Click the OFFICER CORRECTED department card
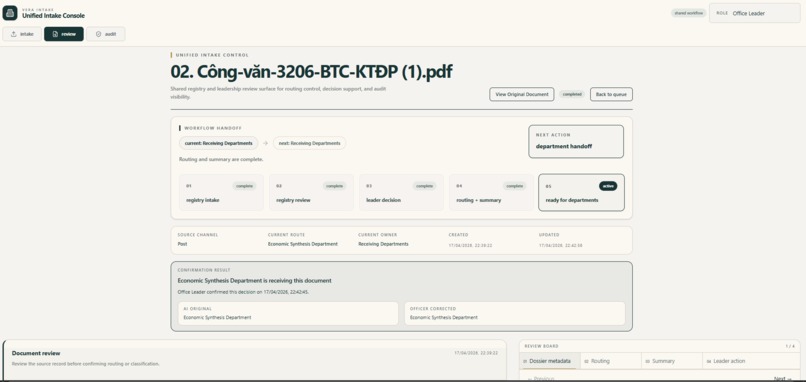The image size is (806, 382). [515, 313]
